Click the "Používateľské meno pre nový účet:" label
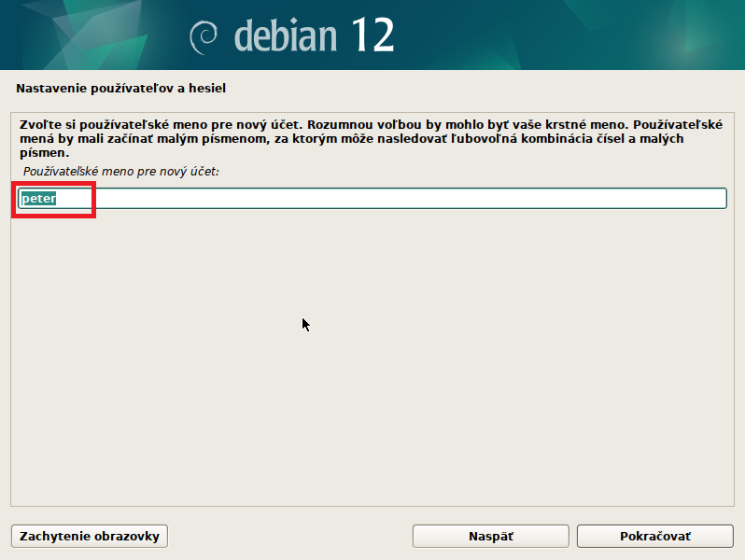 pyautogui.click(x=120, y=173)
